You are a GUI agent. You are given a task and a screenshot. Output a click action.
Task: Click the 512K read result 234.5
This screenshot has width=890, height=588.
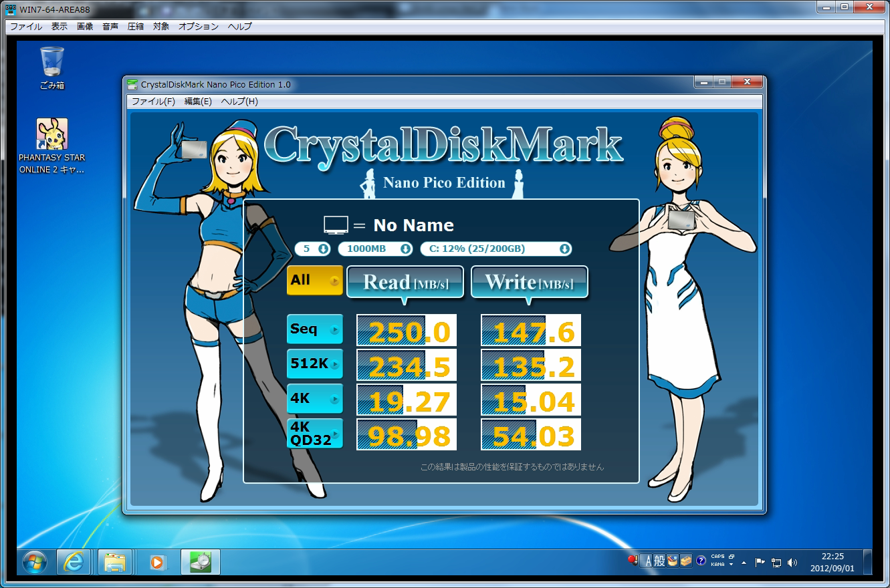click(407, 365)
